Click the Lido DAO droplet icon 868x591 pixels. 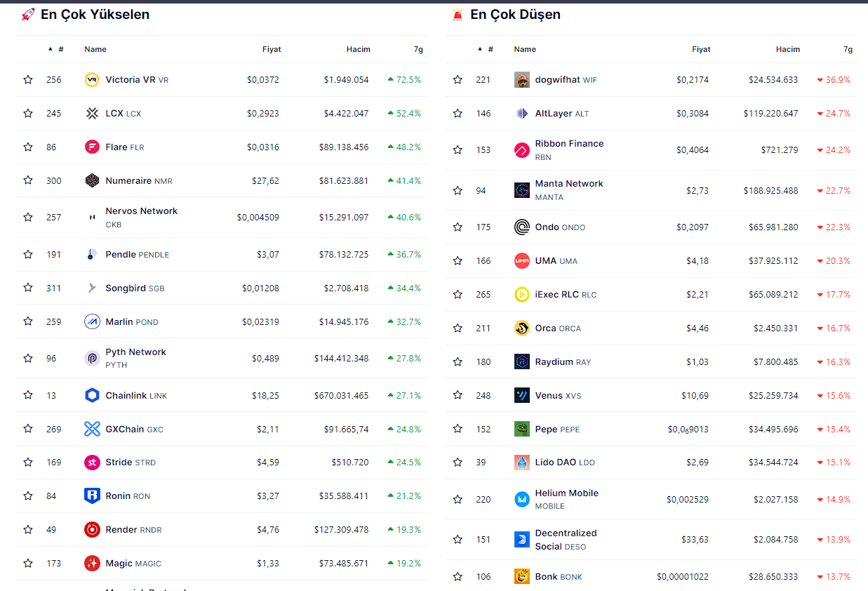[x=521, y=463]
